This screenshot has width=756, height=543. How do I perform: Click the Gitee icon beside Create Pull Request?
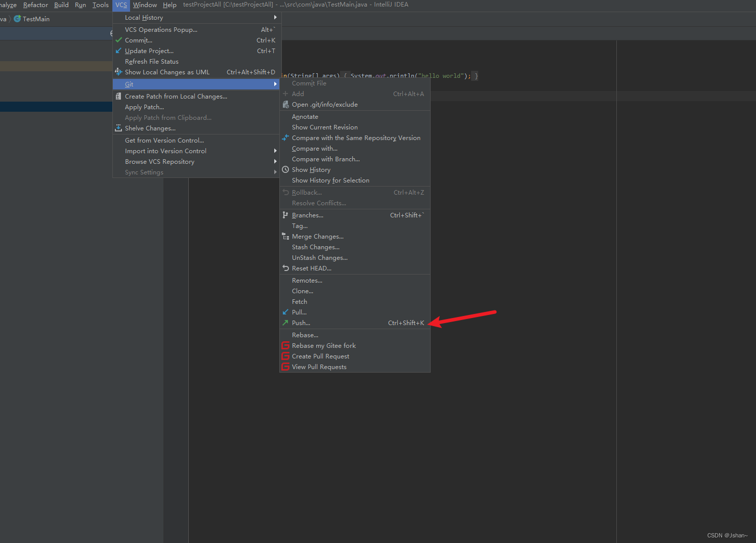pyautogui.click(x=285, y=356)
